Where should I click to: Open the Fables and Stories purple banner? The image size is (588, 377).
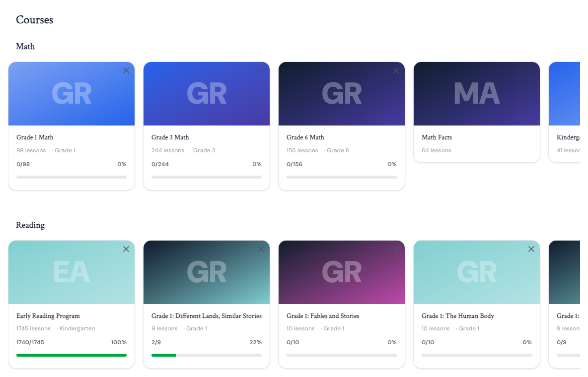(x=342, y=272)
